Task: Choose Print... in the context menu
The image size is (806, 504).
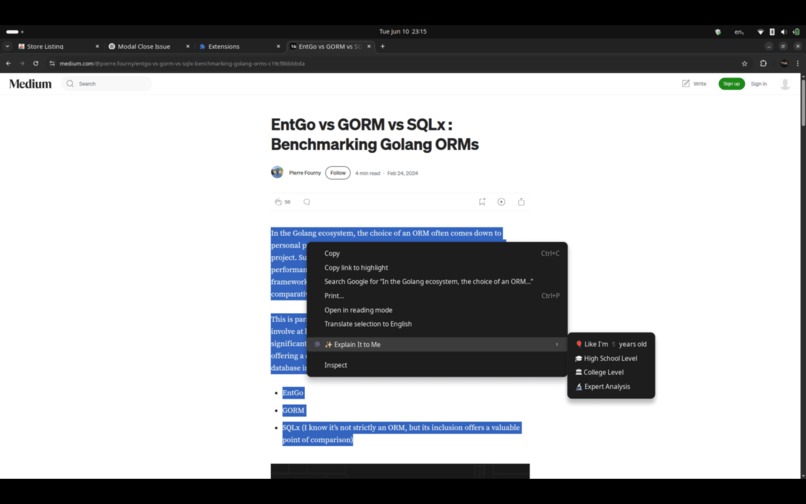Action: point(437,296)
